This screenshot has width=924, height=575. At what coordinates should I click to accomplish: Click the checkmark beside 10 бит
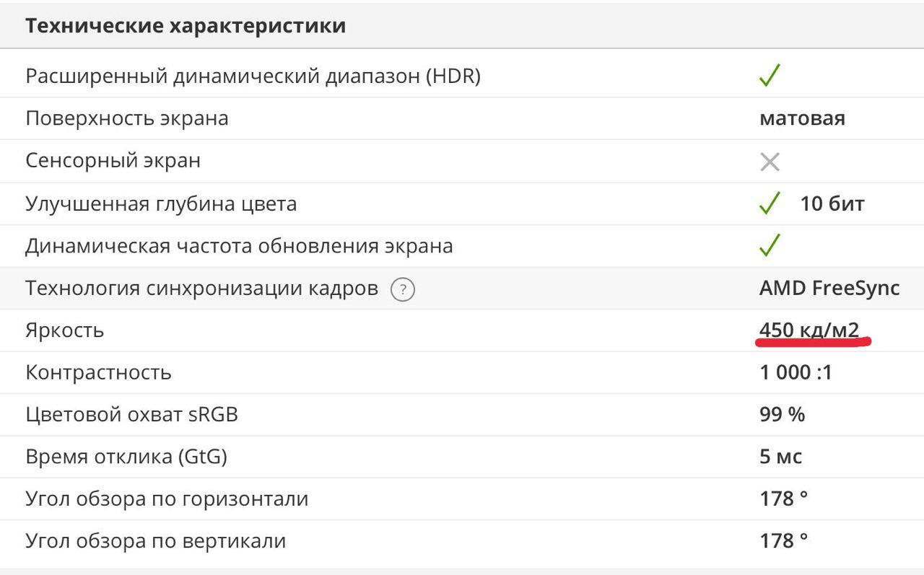[770, 203]
